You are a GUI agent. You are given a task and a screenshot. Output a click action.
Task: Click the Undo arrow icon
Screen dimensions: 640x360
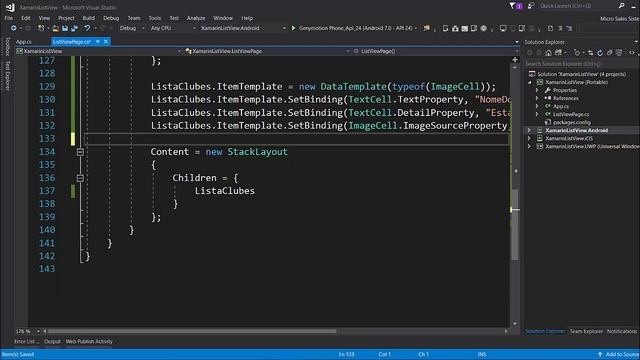pyautogui.click(x=87, y=28)
